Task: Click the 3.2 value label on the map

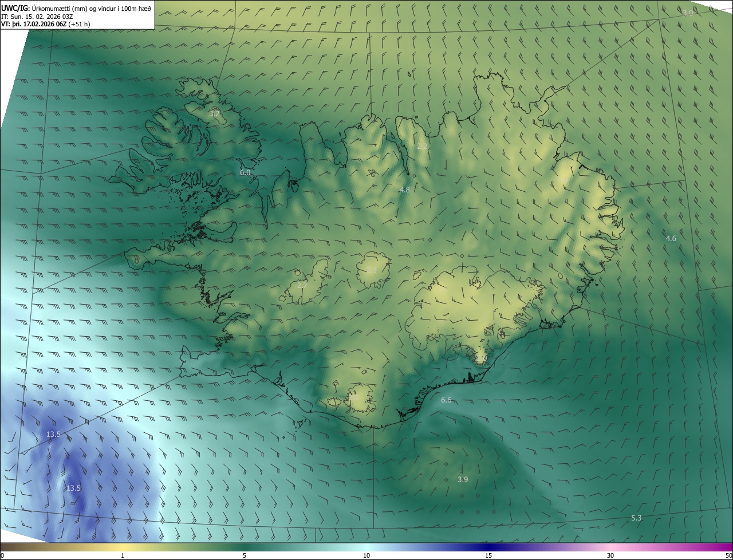Action: pyautogui.click(x=214, y=114)
